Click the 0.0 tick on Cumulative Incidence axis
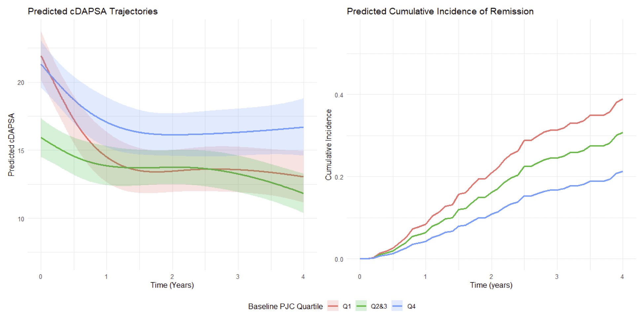644x323 pixels. click(x=339, y=259)
